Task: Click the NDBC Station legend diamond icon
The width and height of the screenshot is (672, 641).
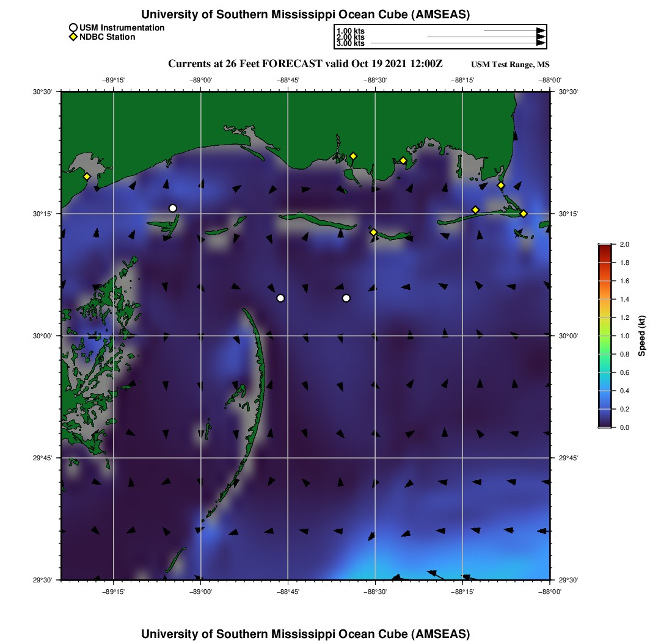Action: coord(73,37)
